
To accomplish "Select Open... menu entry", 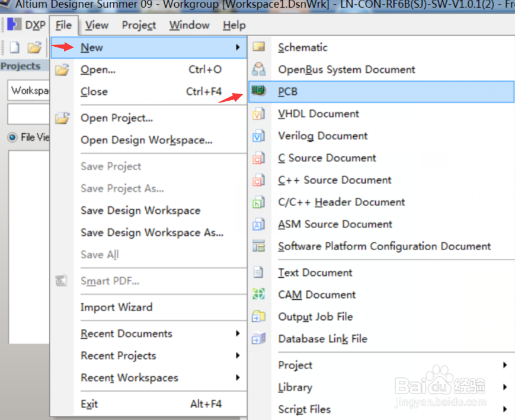I will click(149, 70).
